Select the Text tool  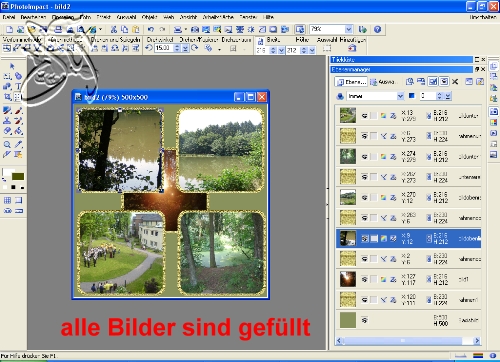(18, 87)
